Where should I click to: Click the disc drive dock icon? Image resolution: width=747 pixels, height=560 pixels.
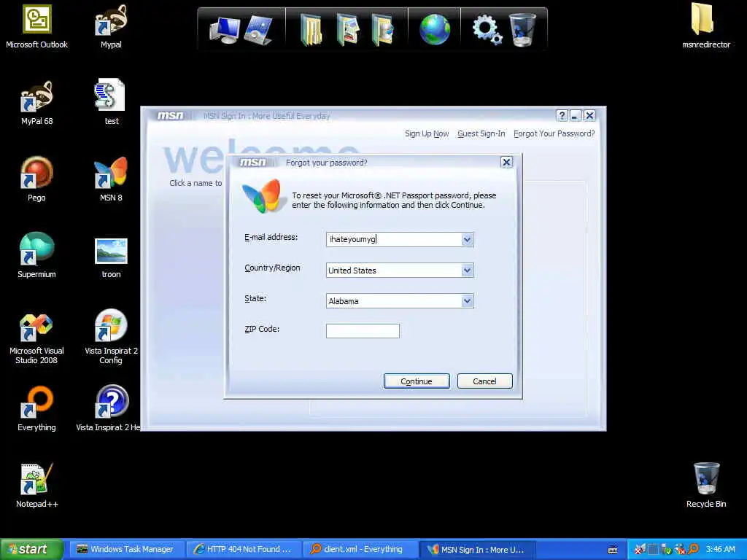coord(259,30)
